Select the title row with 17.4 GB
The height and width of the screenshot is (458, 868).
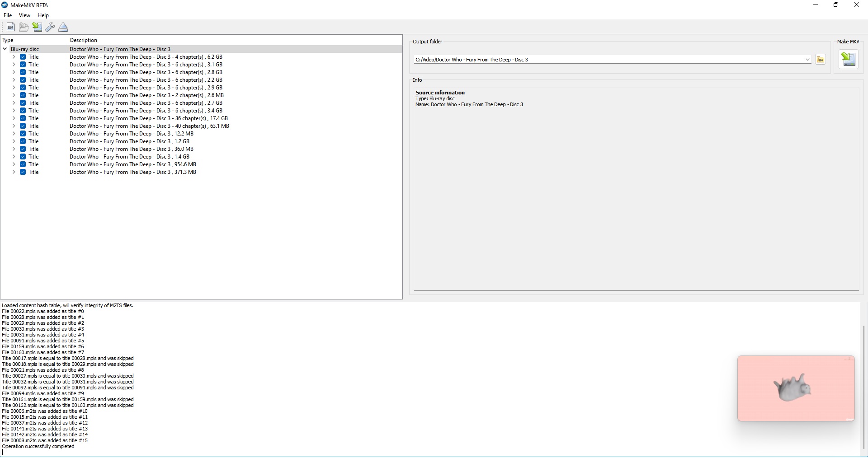201,118
